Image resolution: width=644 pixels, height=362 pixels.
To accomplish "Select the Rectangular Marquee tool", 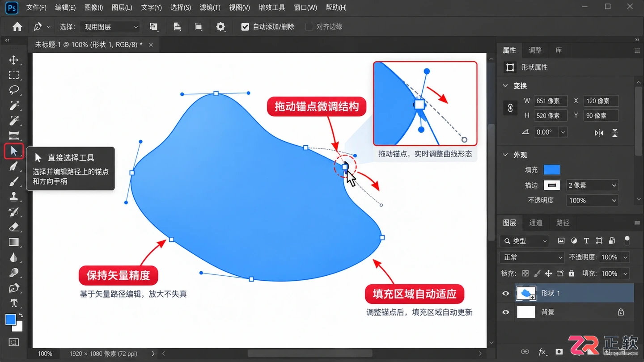I will 14,75.
